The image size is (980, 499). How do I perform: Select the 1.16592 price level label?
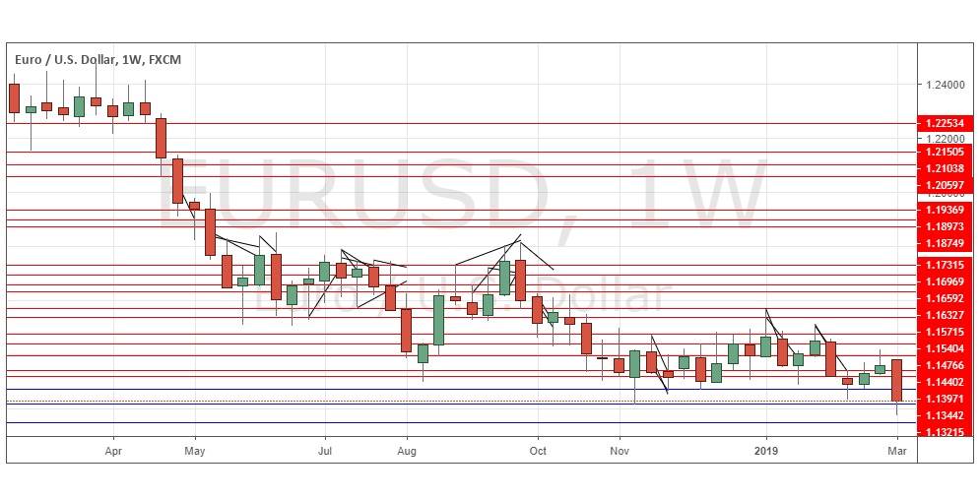coord(945,299)
